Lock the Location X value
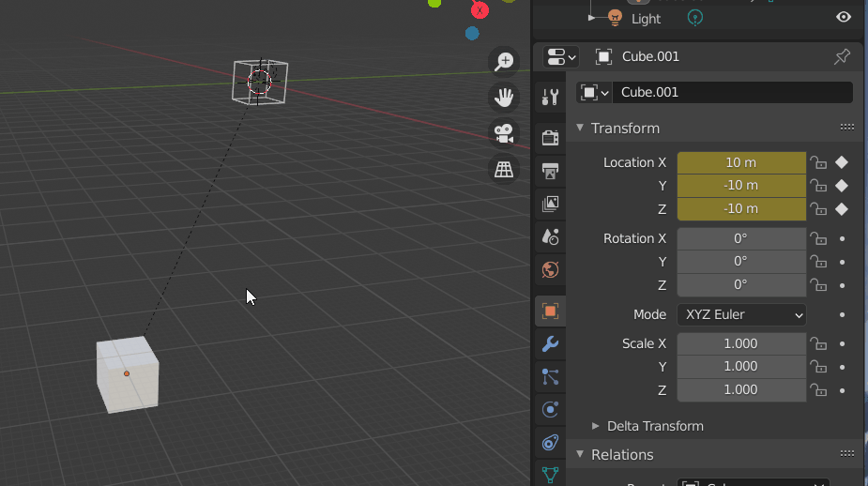The image size is (868, 486). click(818, 162)
